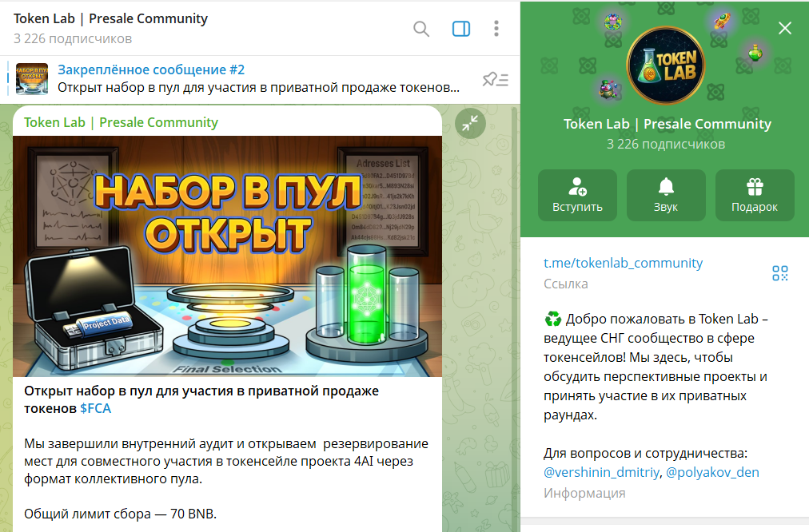Click the Token Lab sender name in post
This screenshot has width=809, height=532.
(121, 123)
